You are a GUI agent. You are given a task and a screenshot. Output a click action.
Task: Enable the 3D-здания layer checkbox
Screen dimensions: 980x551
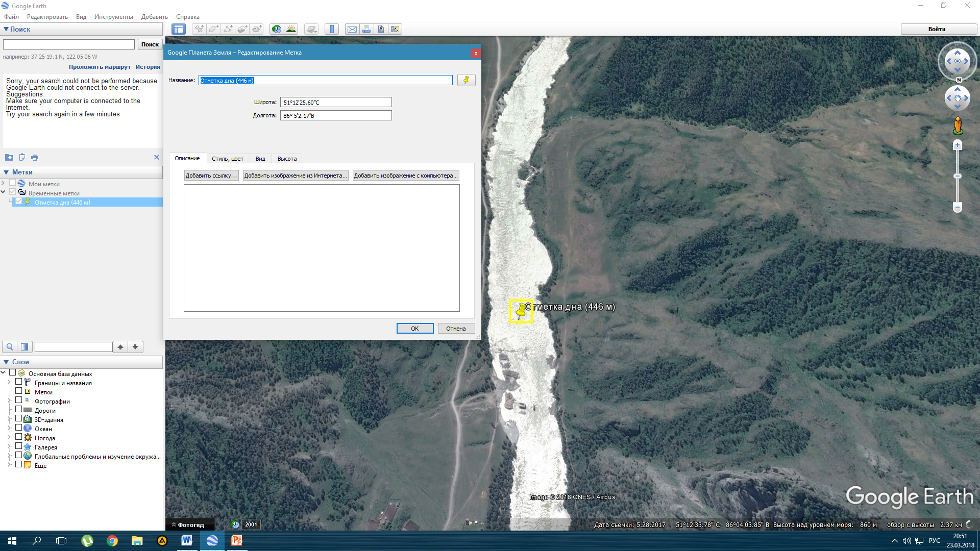pyautogui.click(x=18, y=418)
